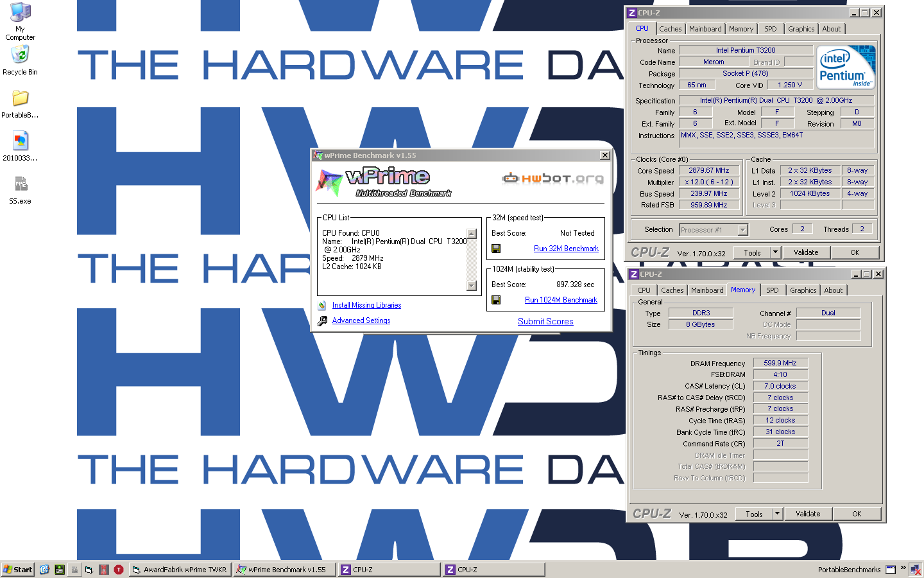
Task: Click the Submit Scores link
Action: pyautogui.click(x=545, y=321)
